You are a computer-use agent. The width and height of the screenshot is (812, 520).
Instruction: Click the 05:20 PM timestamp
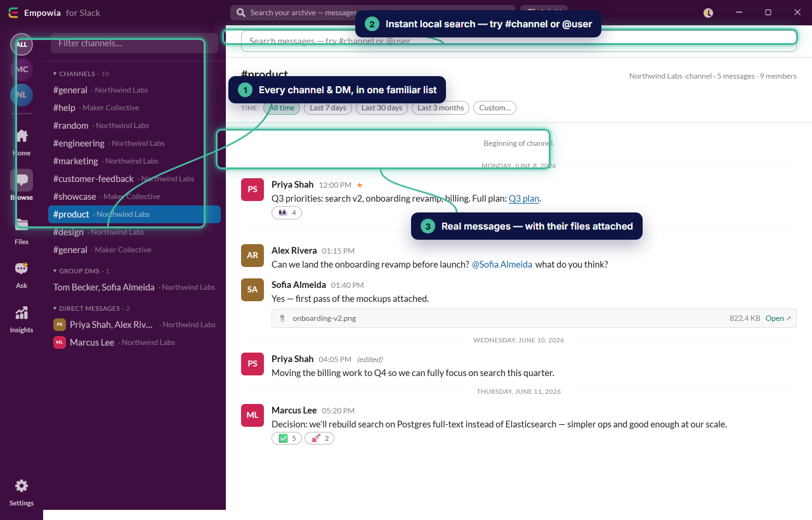[338, 411]
